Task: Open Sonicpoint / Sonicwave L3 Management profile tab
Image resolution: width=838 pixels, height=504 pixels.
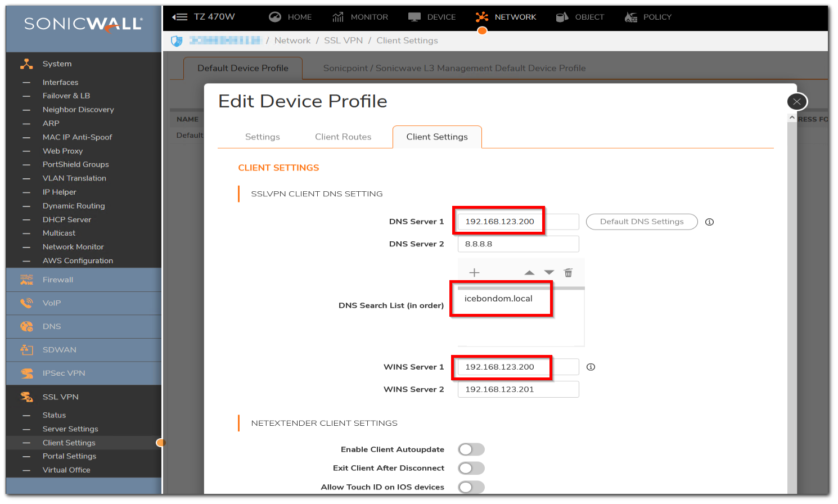Action: click(x=454, y=68)
